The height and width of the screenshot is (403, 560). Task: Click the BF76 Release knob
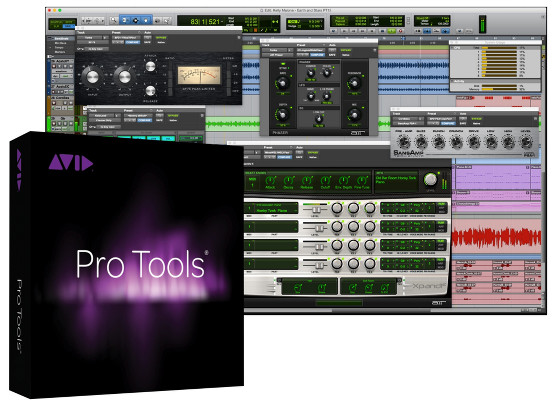[x=150, y=91]
